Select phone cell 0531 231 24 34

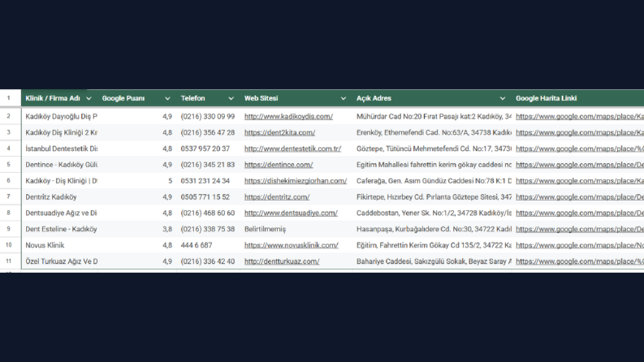(208, 180)
